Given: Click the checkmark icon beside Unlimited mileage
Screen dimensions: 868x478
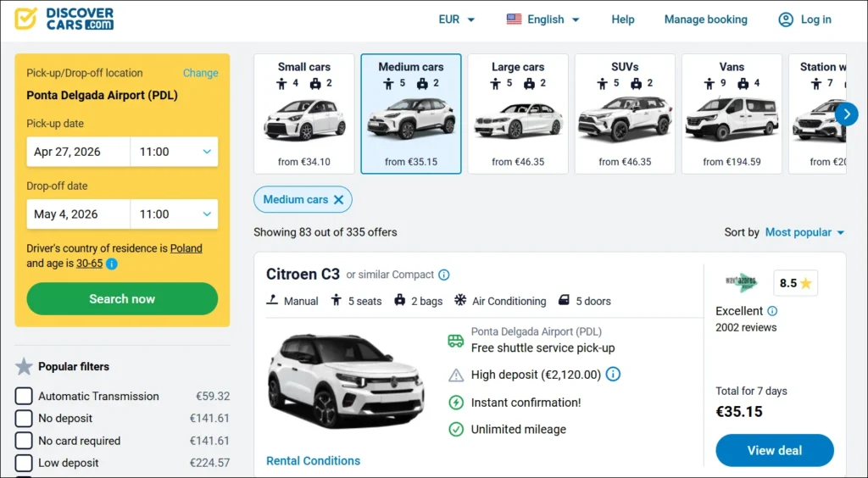Looking at the screenshot, I should pos(455,430).
